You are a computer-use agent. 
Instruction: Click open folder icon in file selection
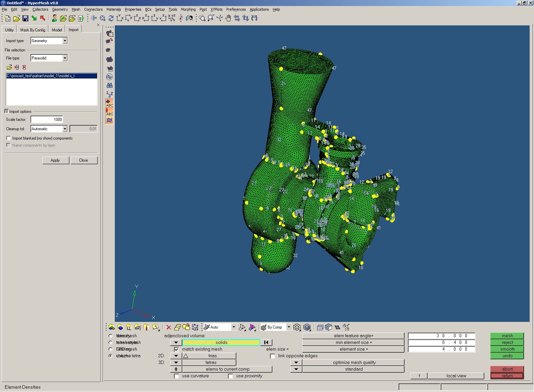[x=9, y=67]
